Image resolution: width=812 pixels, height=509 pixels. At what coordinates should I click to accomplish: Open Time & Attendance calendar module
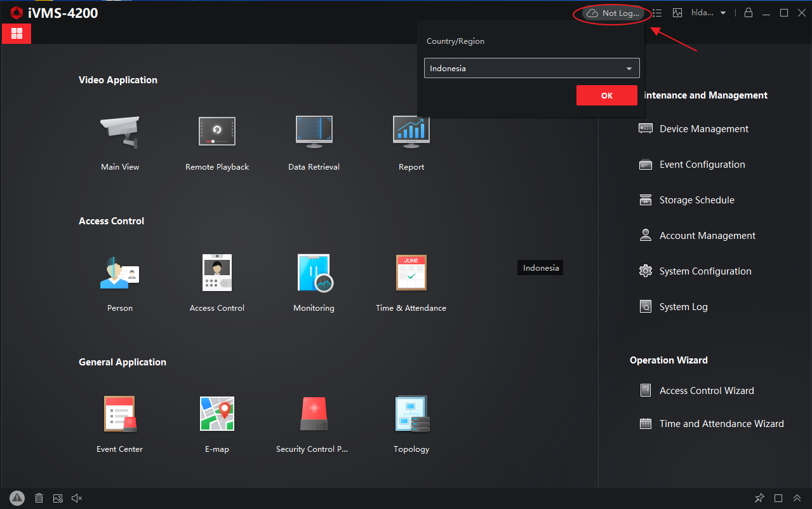tap(411, 273)
